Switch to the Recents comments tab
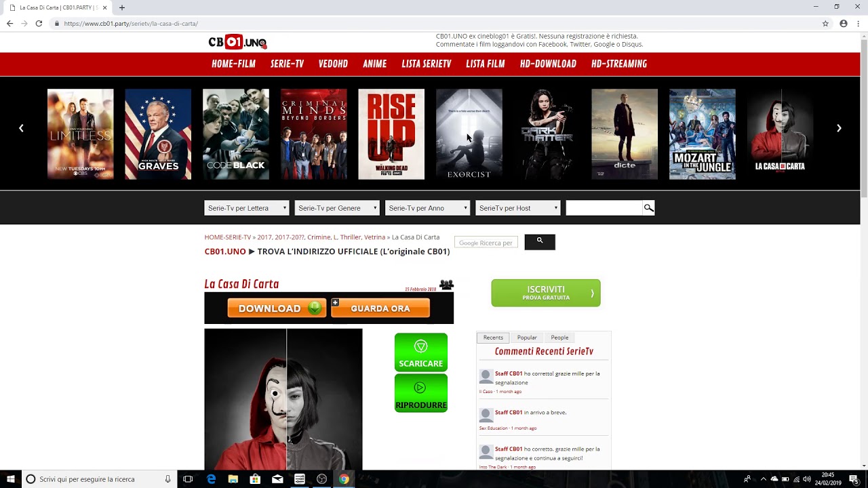Viewport: 868px width, 488px height. [493, 338]
